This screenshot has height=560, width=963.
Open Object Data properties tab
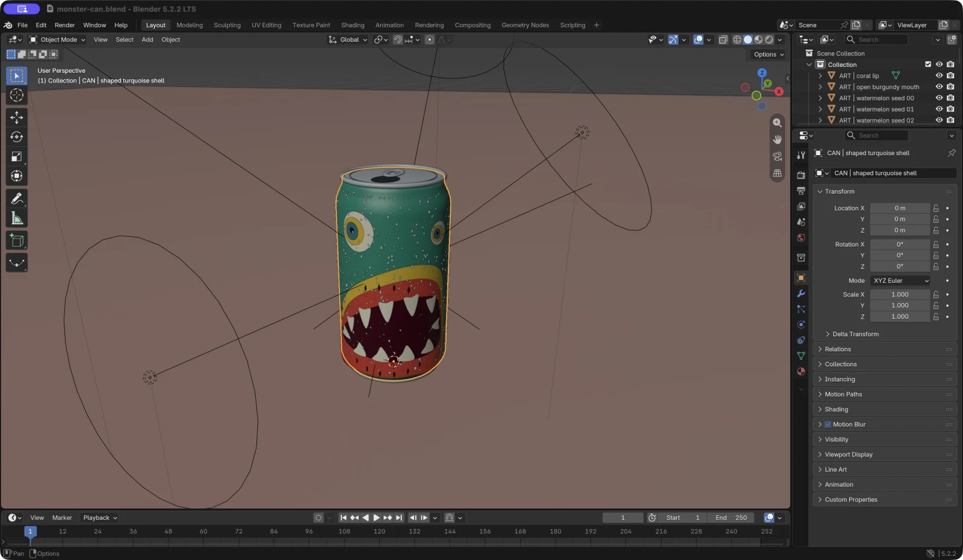pyautogui.click(x=801, y=355)
